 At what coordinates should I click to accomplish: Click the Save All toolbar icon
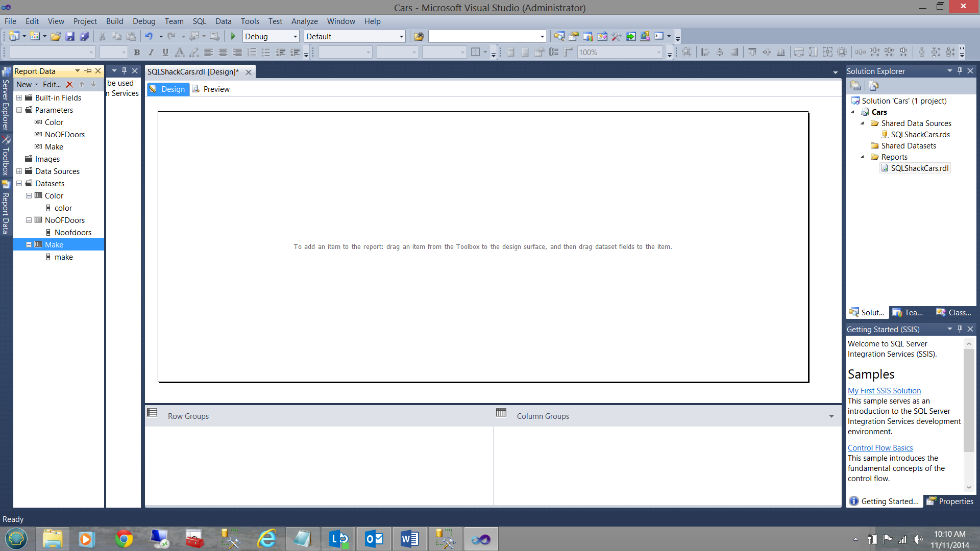pyautogui.click(x=84, y=36)
